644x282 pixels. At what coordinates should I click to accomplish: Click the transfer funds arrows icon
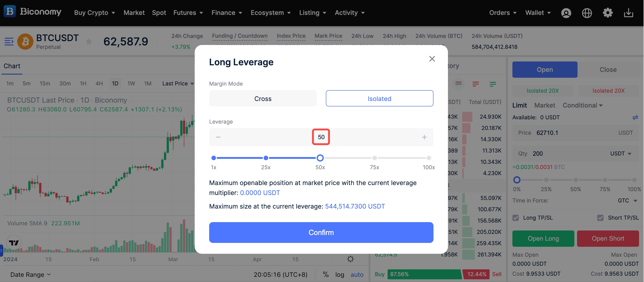click(x=635, y=117)
